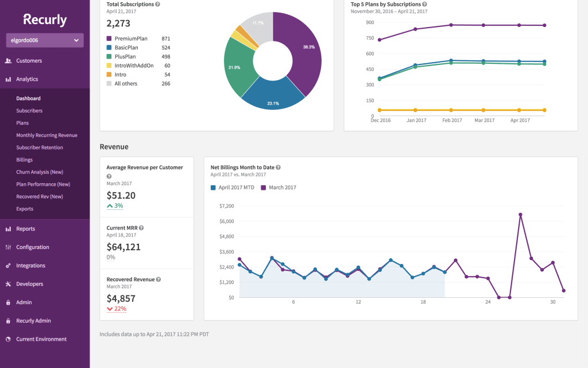Toggle the March 2017 legend series
Image resolution: width=588 pixels, height=368 pixels.
278,187
